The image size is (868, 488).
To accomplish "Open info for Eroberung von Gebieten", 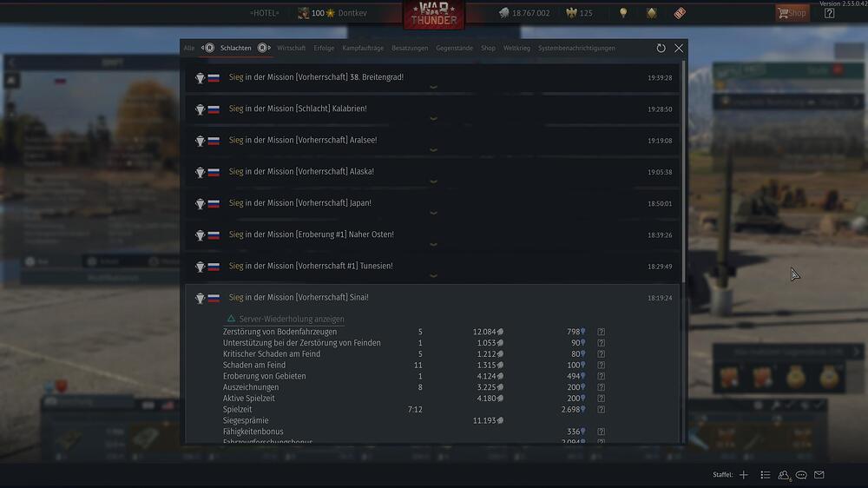I will (602, 376).
